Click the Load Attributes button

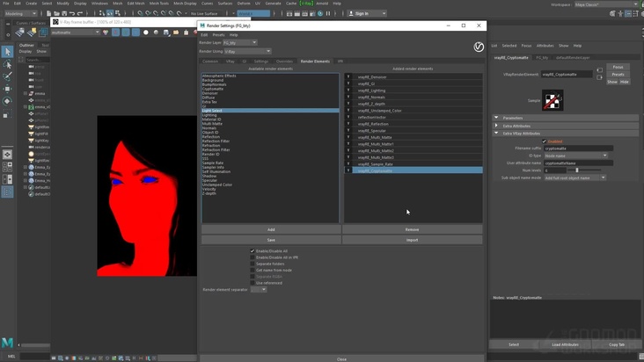coord(565,344)
